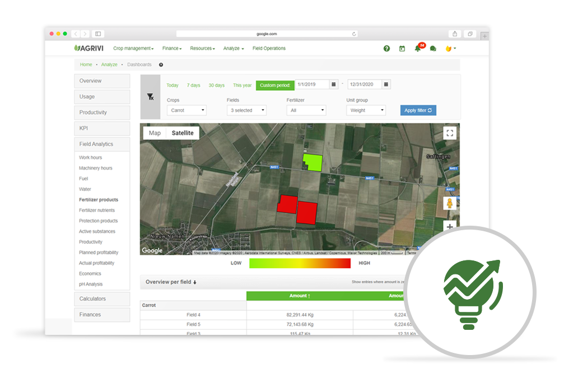Open notifications bell icon
Screen dimensions: 578x392
(417, 48)
